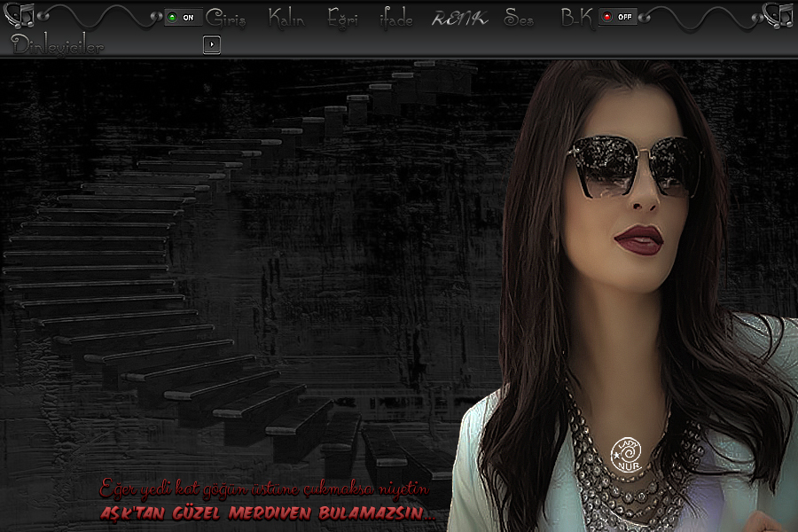Click the music note icon at top right
The image size is (798, 532).
click(x=778, y=14)
